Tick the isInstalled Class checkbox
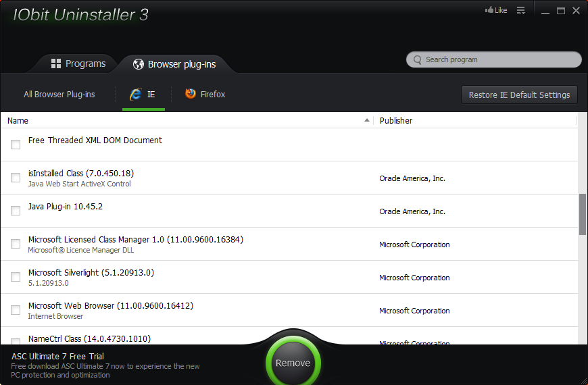 click(16, 178)
